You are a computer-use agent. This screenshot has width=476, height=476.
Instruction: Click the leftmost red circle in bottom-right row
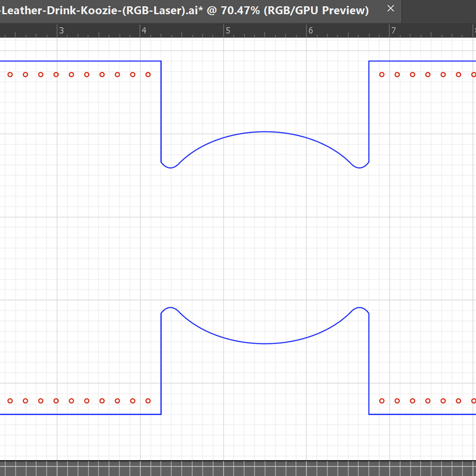tap(382, 401)
